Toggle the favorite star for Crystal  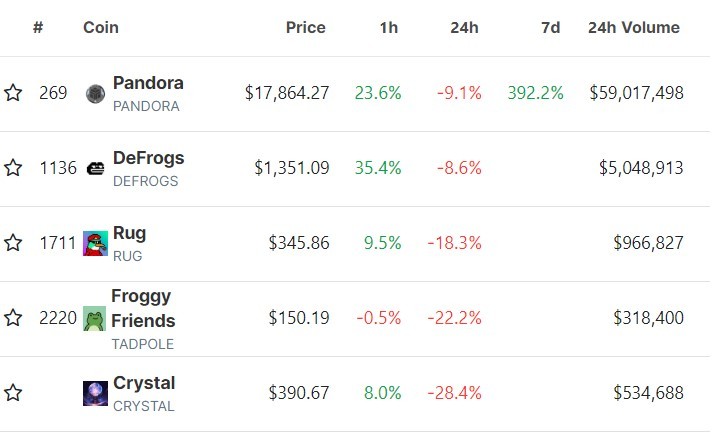[x=13, y=393]
